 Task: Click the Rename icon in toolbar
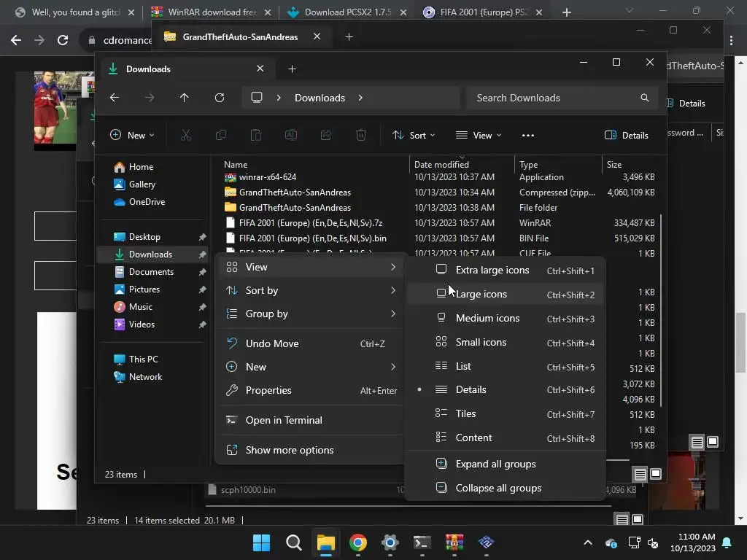291,135
